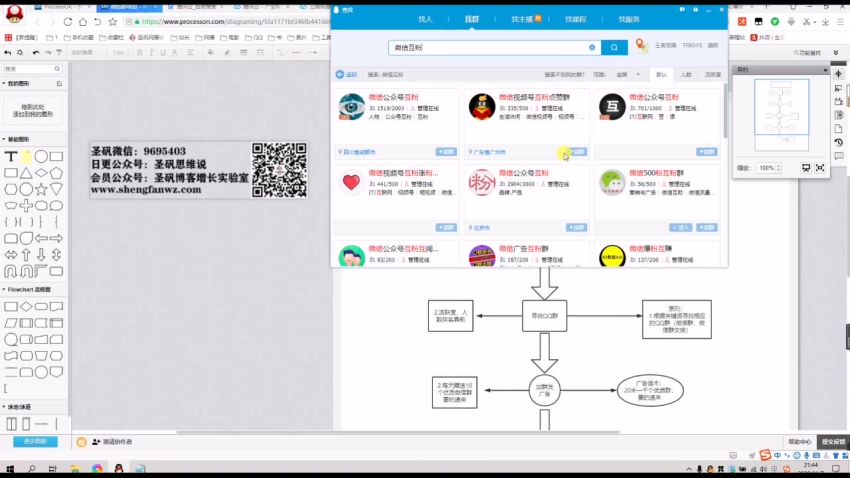Open the comments icon in right dock
The height and width of the screenshot is (478, 850).
coord(839,156)
